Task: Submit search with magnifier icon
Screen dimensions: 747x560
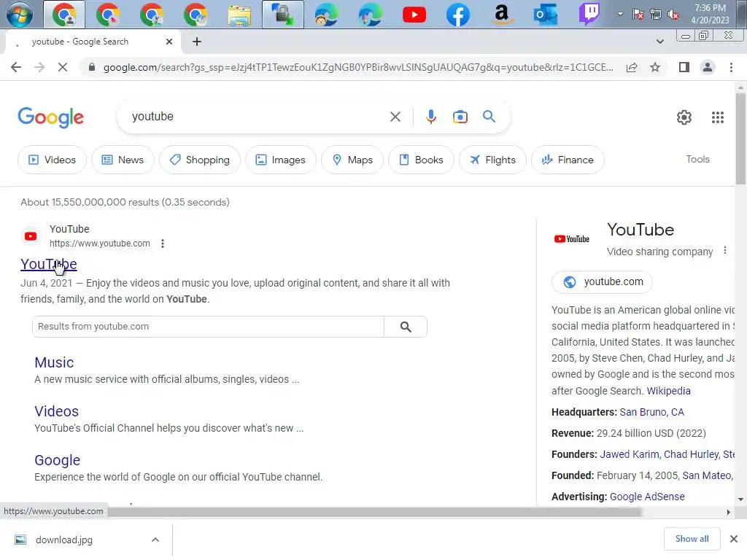Action: pos(489,117)
